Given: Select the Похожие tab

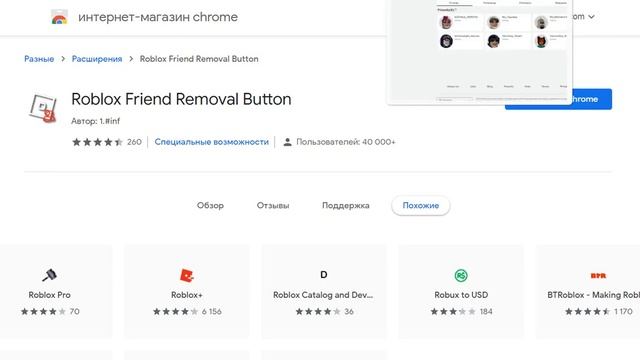Looking at the screenshot, I should point(420,205).
